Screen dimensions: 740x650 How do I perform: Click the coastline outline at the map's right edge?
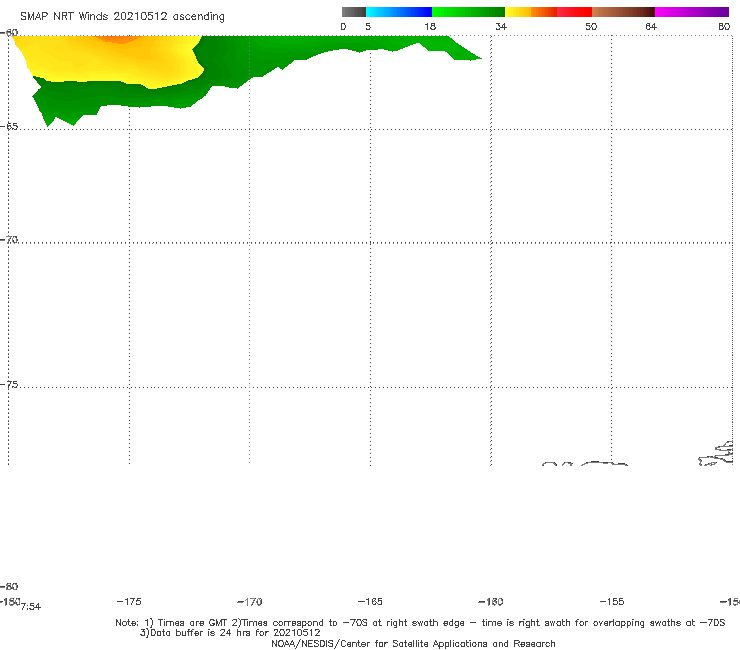(717, 454)
